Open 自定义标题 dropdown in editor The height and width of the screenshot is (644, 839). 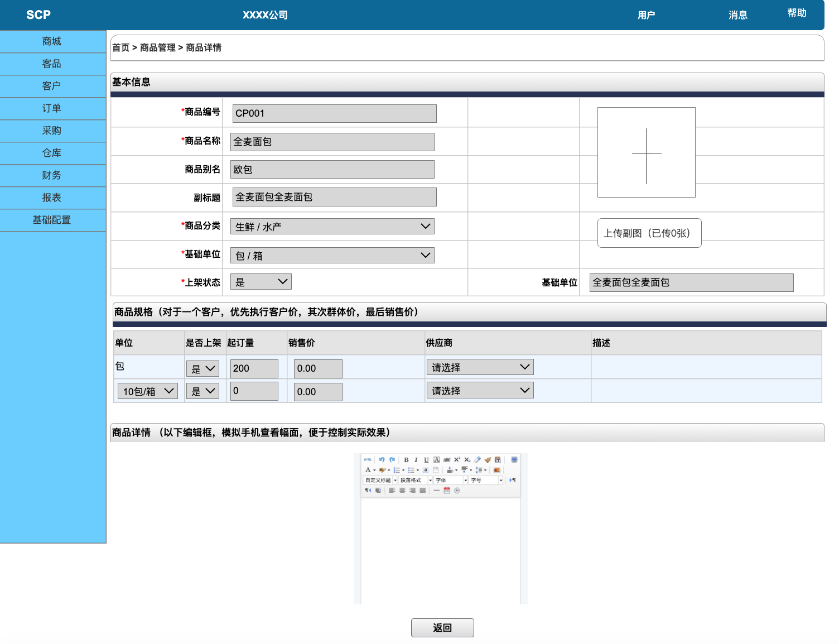(380, 480)
